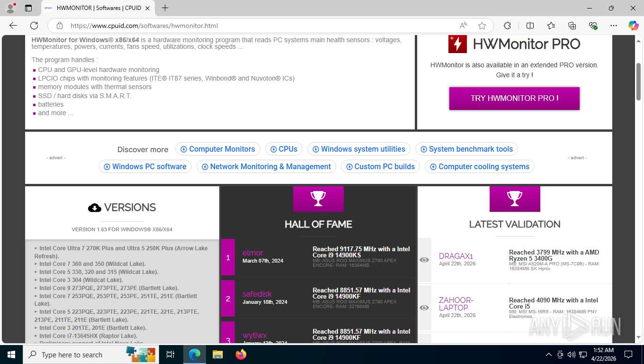Viewport: 644px width, 364px height.
Task: Show hidden system tray icons
Action: pyautogui.click(x=549, y=355)
